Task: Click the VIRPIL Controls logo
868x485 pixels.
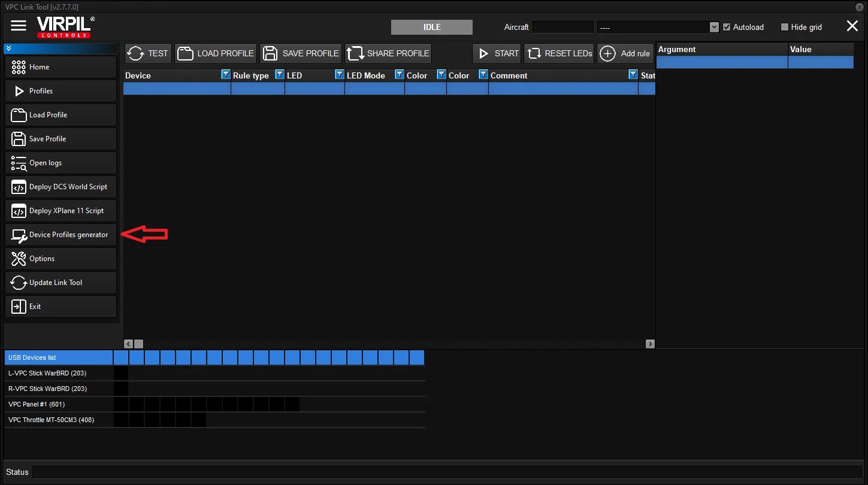Action: (x=65, y=27)
